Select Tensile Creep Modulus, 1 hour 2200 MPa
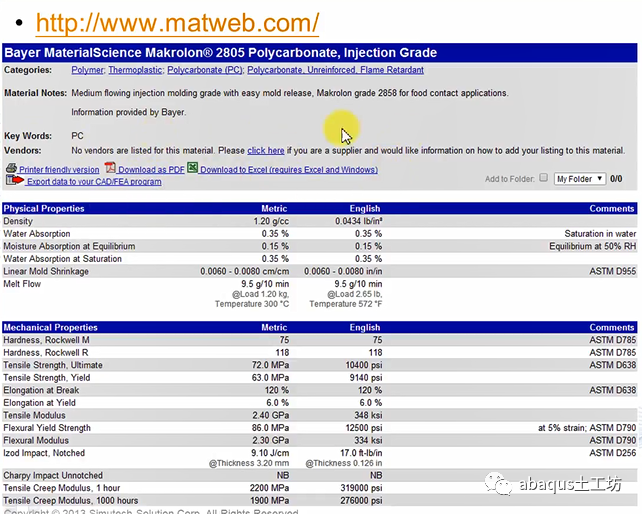The image size is (642, 514). [269, 488]
